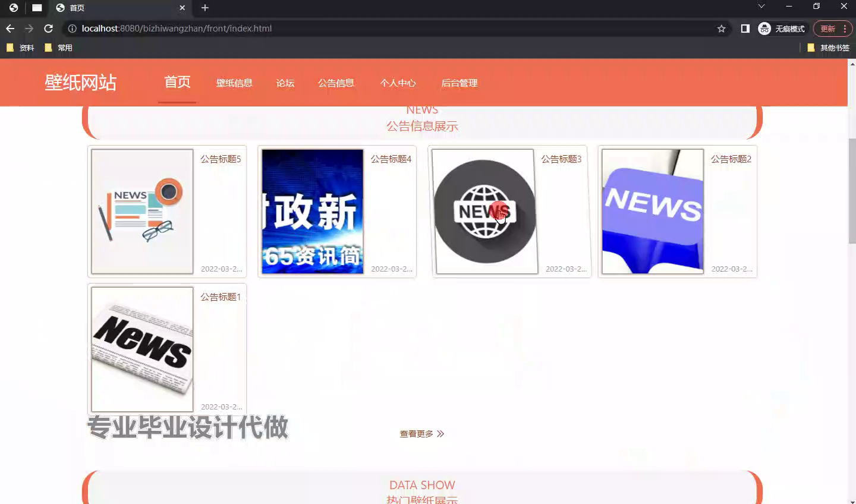
Task: Open the 公告标题1 newspaper thumbnail
Action: pyautogui.click(x=142, y=349)
